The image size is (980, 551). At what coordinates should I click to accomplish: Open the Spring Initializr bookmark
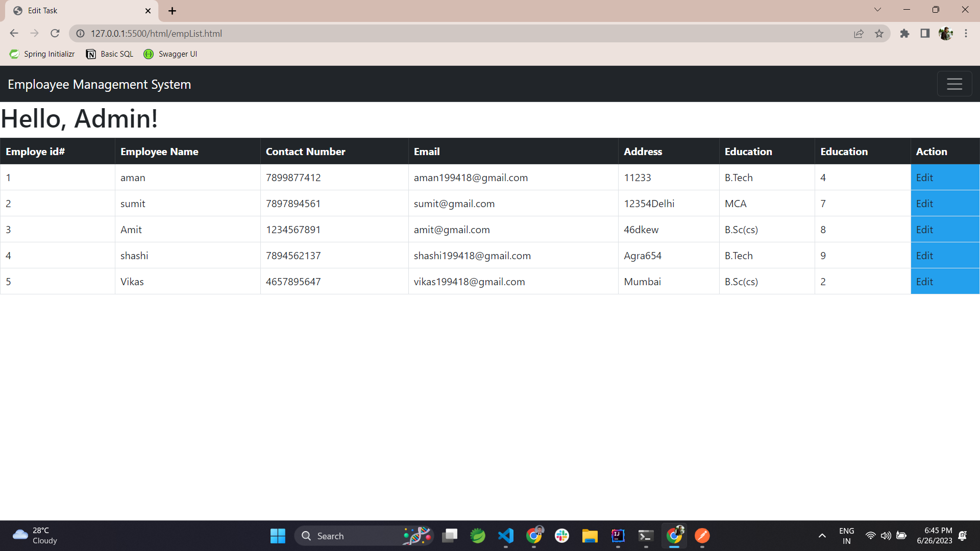42,54
